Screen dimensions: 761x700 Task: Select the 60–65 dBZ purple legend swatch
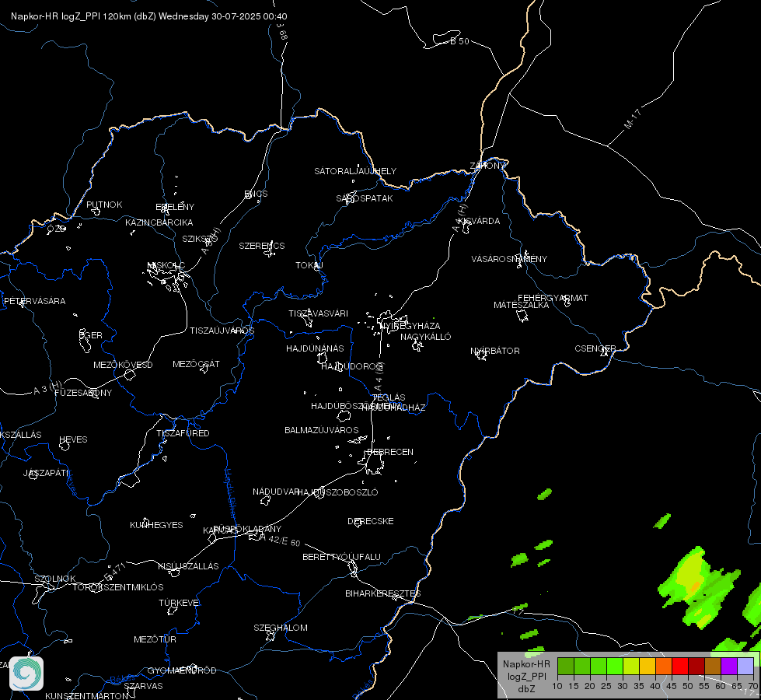click(x=729, y=666)
